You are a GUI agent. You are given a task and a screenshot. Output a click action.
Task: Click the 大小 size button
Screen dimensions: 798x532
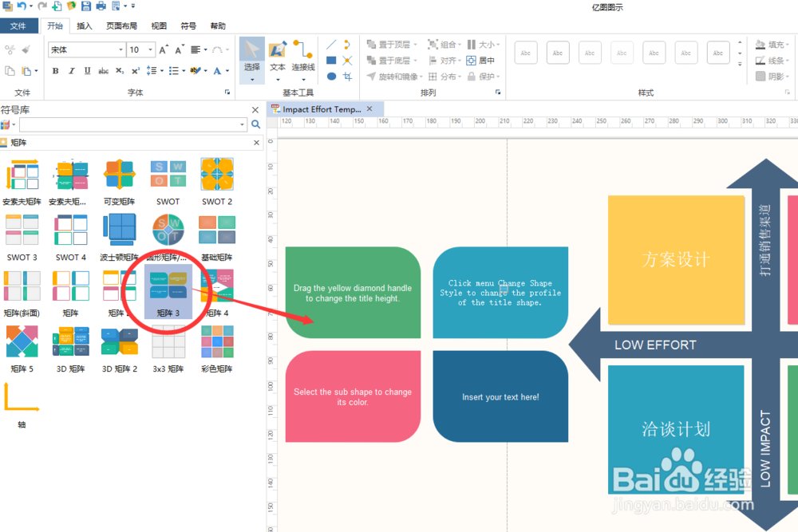[x=484, y=45]
